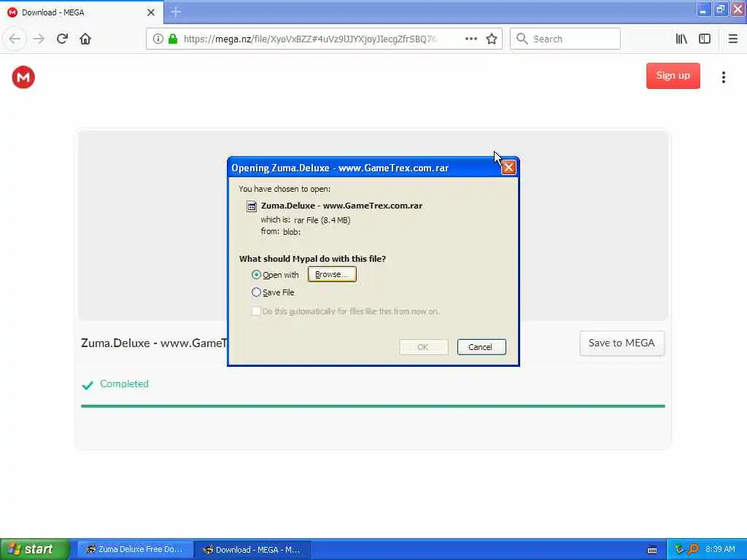Click the green download progress bar
The image size is (747, 560).
(x=373, y=406)
